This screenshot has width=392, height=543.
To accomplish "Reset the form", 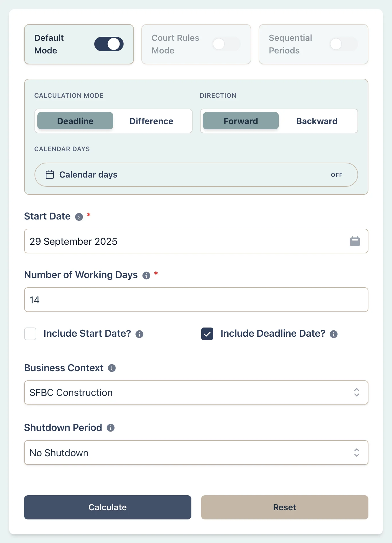I will [284, 507].
